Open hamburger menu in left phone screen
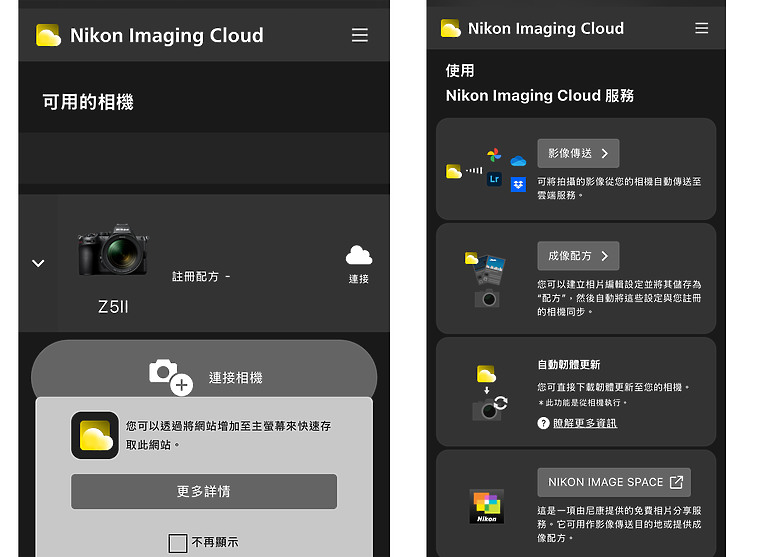Screen dimensions: 780x557 pyautogui.click(x=360, y=35)
